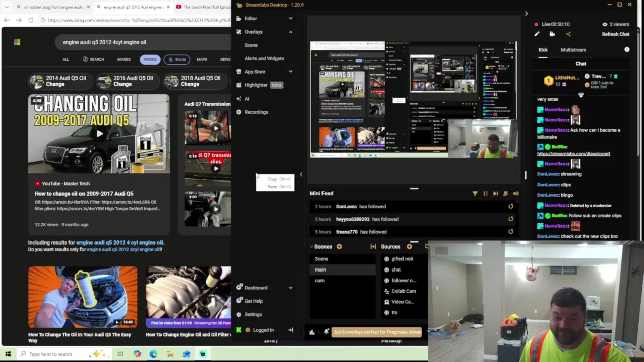The width and height of the screenshot is (644, 362).
Task: Open Microsoft Edge from the taskbar
Action: [153, 354]
